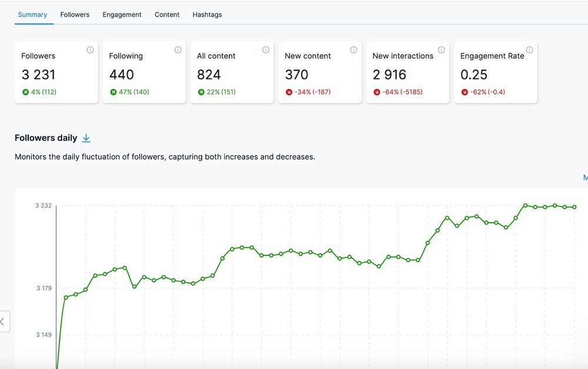Click red down-arrow icon beside -34% (-187)
The image size is (588, 369).
pyautogui.click(x=289, y=92)
